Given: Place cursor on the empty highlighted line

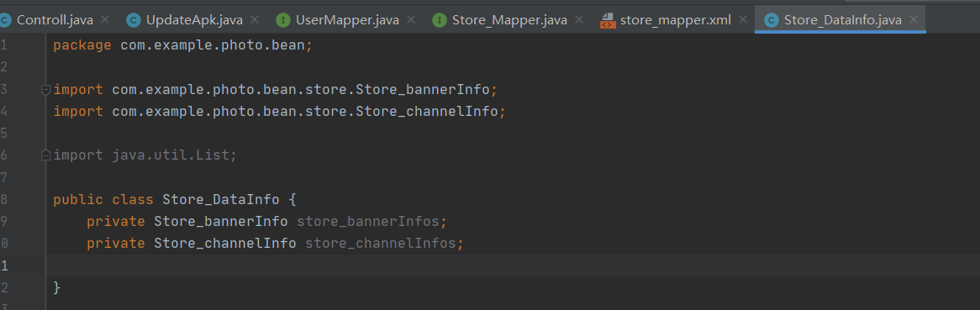Looking at the screenshot, I should pos(513,265).
